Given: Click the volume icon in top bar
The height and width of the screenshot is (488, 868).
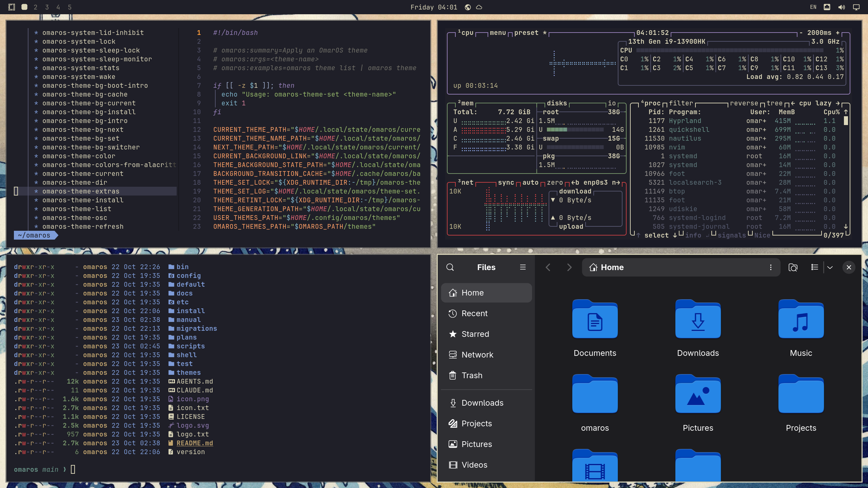Looking at the screenshot, I should coord(842,7).
